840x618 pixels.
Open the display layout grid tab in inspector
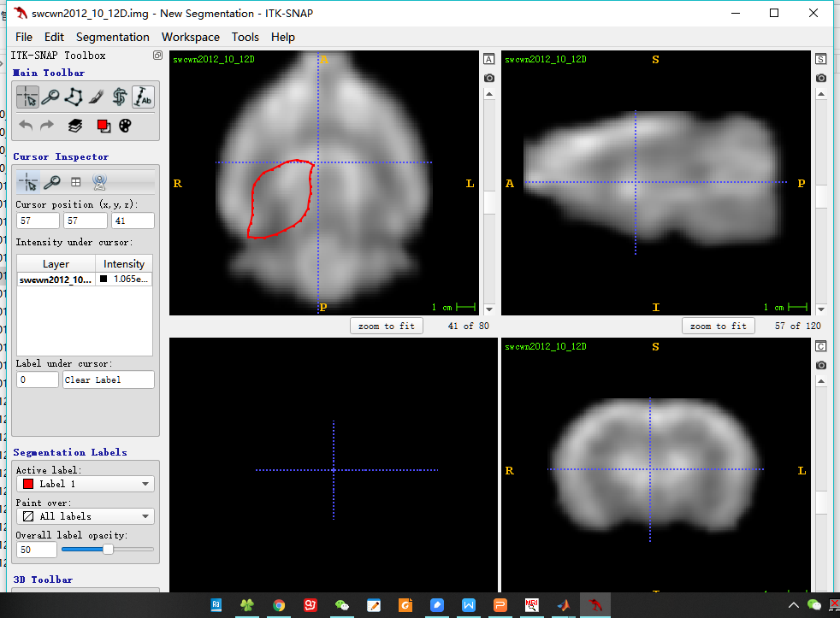(75, 182)
